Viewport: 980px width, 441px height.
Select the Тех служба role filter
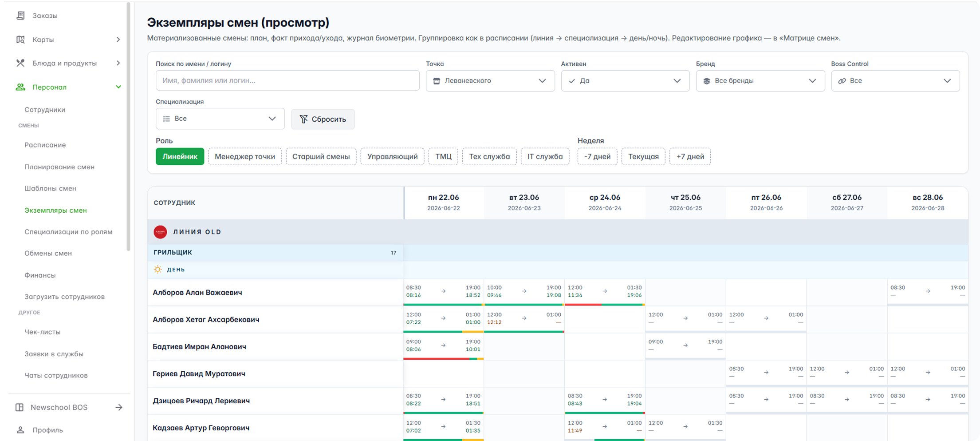[x=489, y=156]
